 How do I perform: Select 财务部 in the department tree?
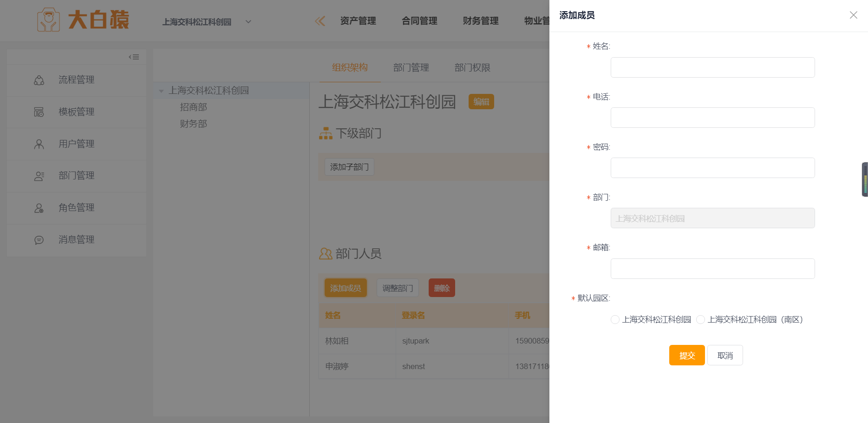[x=193, y=124]
